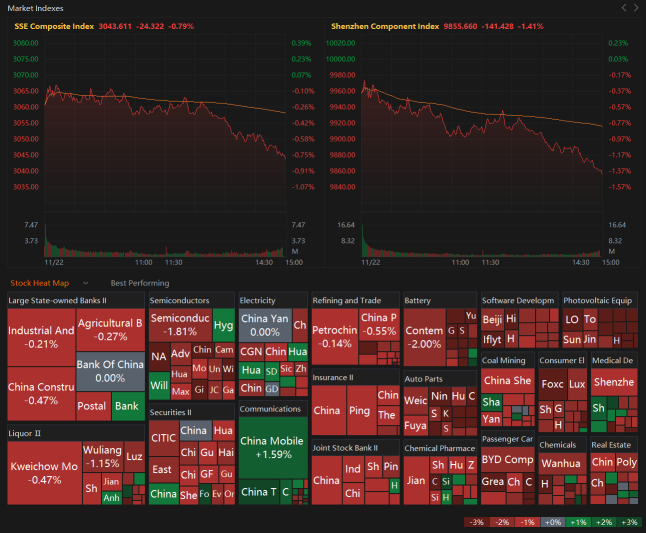
Task: Select the Fuya auto parts tile
Action: (416, 425)
